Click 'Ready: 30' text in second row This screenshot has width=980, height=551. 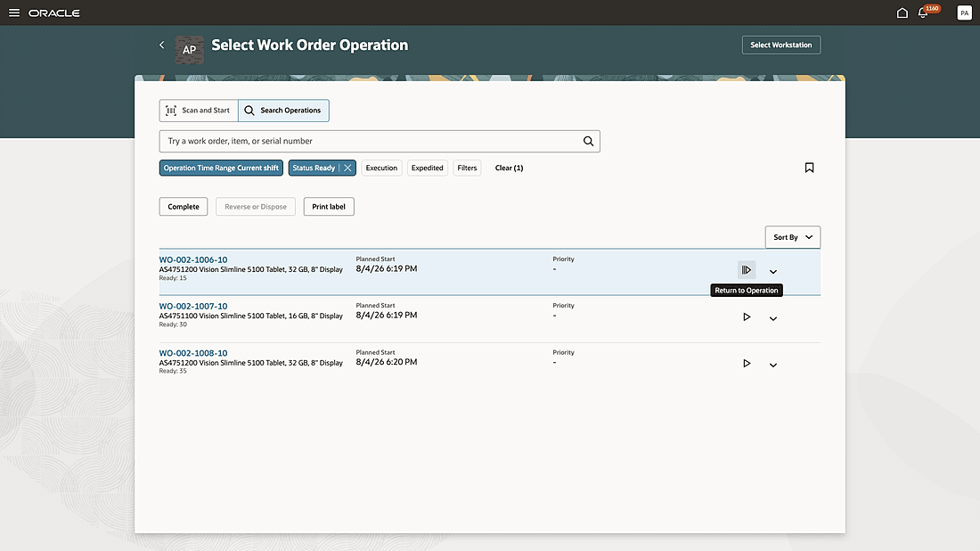coord(173,325)
